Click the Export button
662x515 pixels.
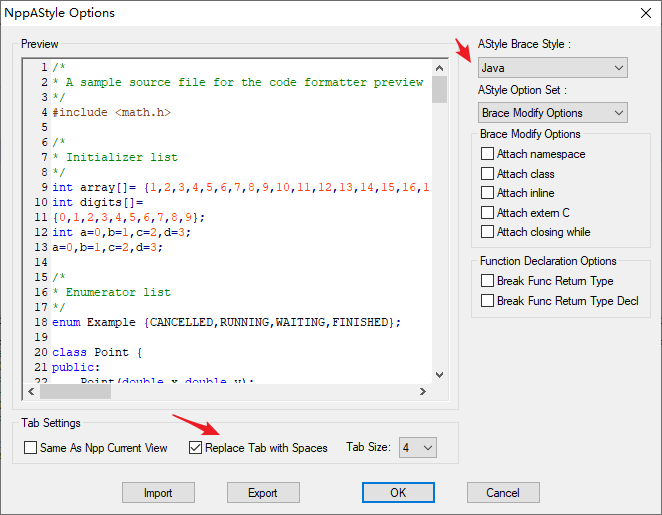point(263,493)
